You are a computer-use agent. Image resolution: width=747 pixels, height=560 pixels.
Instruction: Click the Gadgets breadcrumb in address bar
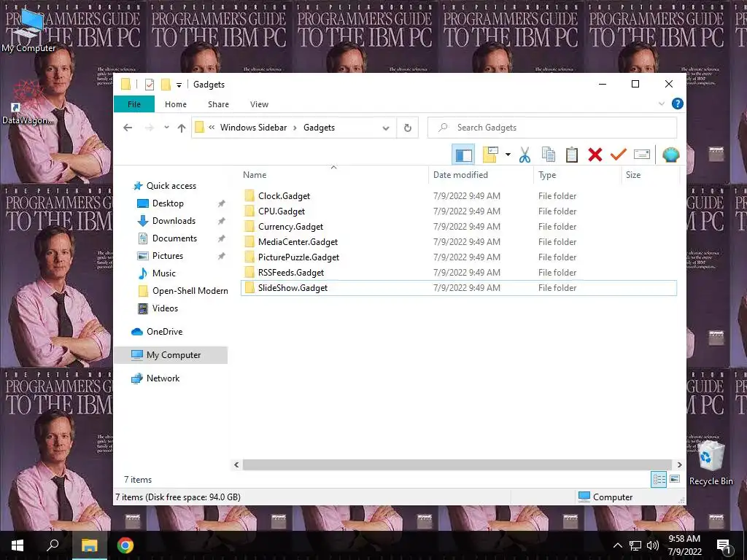coord(320,128)
